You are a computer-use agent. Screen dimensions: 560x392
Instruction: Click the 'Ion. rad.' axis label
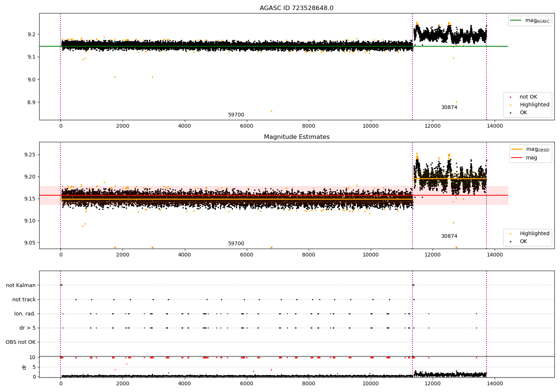point(25,314)
